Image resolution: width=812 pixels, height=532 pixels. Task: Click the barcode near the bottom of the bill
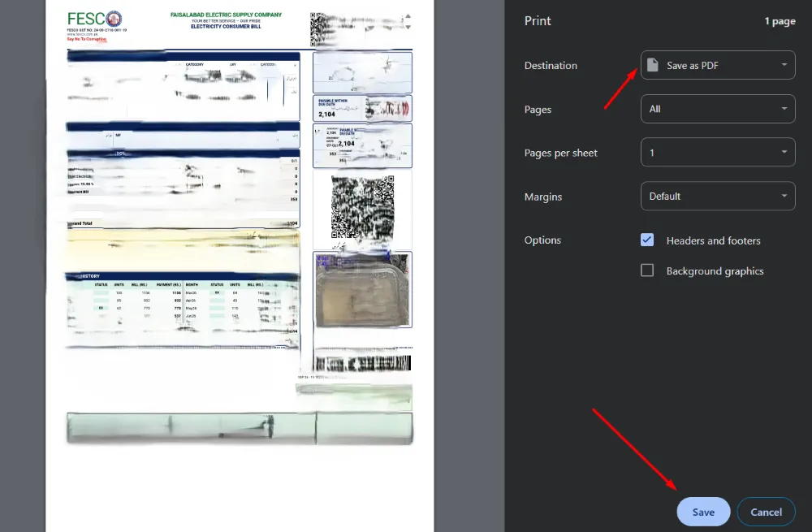(x=363, y=364)
